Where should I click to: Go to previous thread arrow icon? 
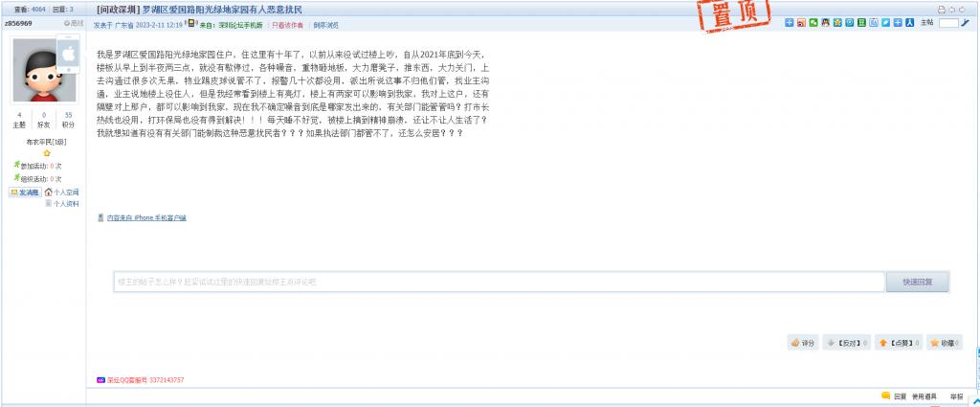click(x=952, y=10)
